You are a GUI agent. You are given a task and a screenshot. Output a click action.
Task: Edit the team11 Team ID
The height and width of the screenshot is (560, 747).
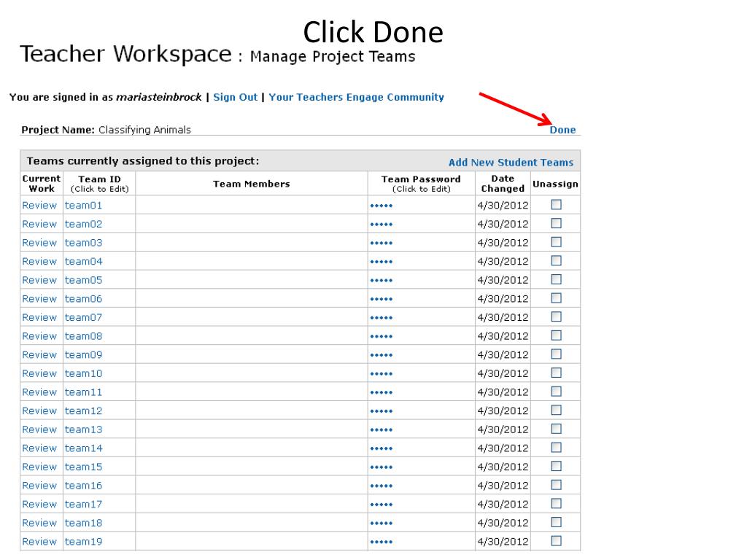coord(83,392)
